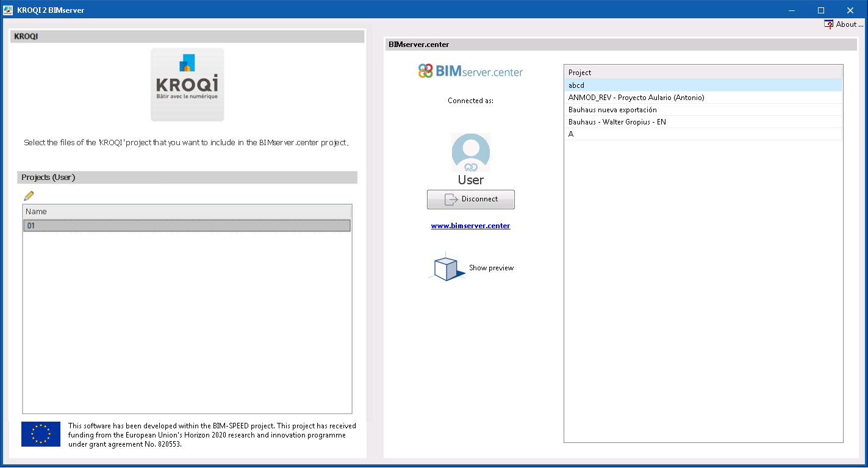The image size is (868, 468).
Task: Close the KROQI 2 BIMserver window
Action: point(850,10)
